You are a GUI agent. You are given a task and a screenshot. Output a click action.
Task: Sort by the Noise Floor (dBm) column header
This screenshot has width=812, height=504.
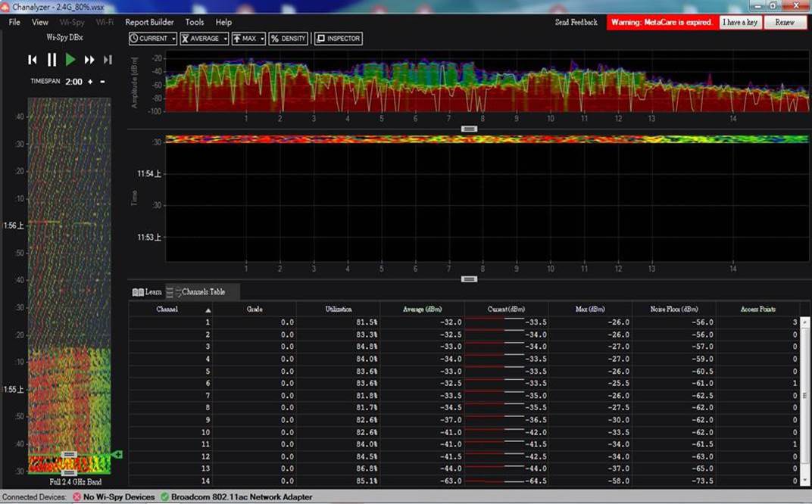pos(673,310)
